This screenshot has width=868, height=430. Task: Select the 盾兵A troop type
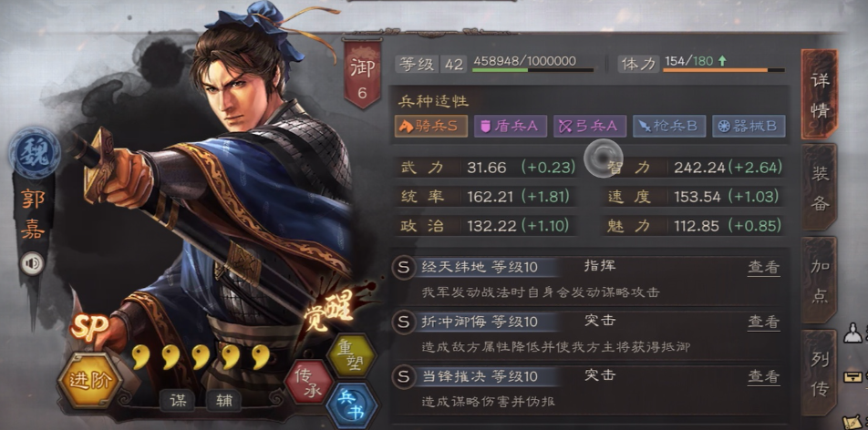[x=511, y=127]
